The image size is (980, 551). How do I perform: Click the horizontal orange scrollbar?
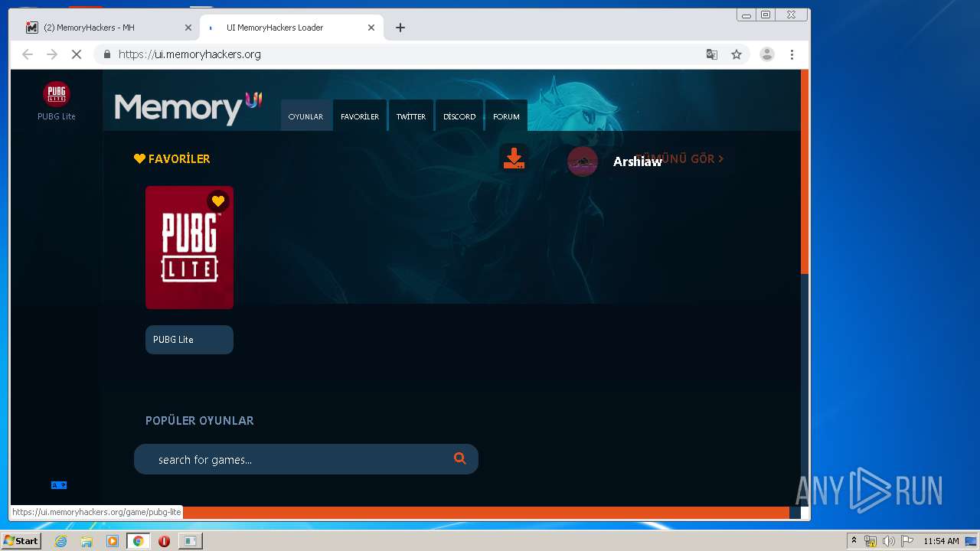coord(485,513)
